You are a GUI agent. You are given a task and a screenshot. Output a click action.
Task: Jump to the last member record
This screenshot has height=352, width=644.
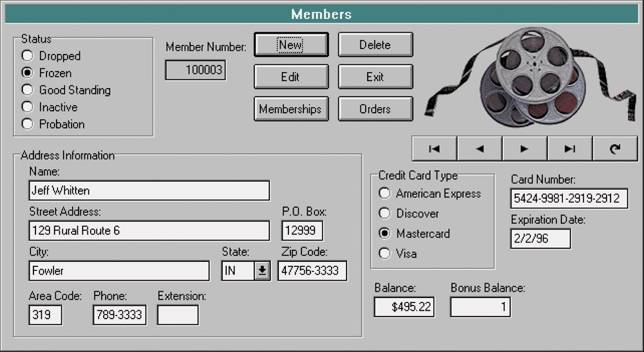coord(569,149)
